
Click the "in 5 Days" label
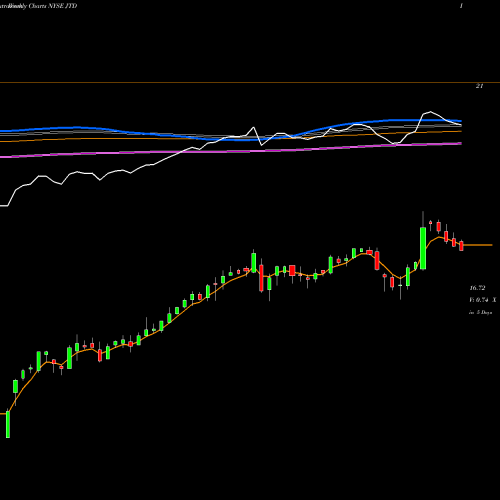pyautogui.click(x=481, y=313)
